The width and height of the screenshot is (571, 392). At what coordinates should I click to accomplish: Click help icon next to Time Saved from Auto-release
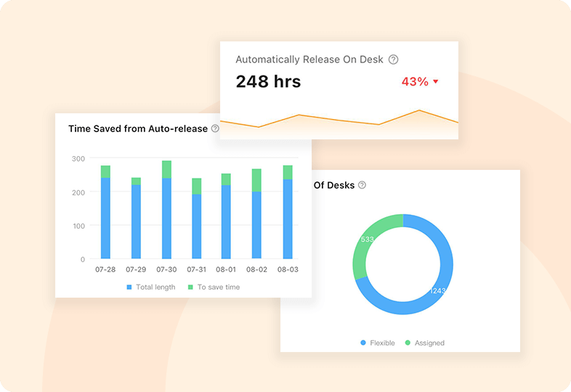pos(215,128)
